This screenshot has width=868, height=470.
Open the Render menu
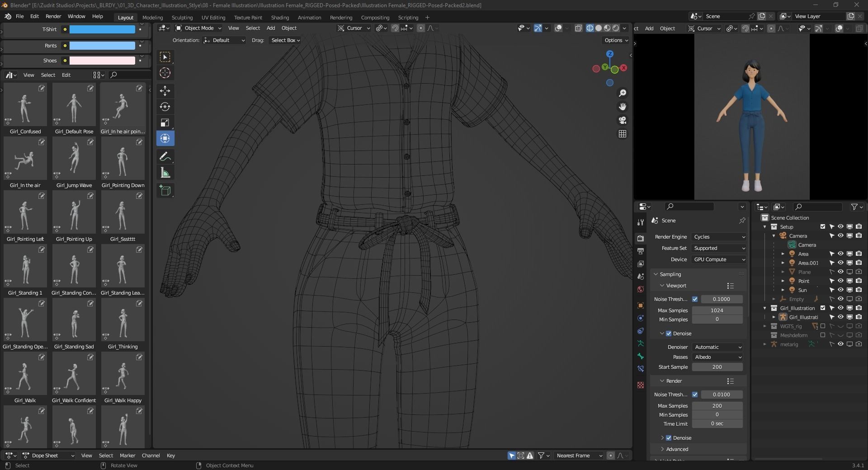pyautogui.click(x=53, y=16)
